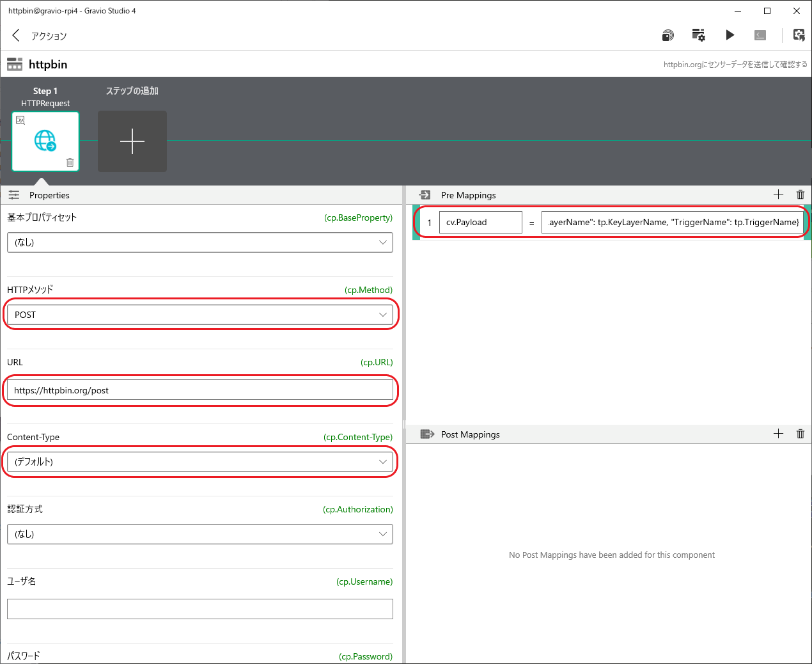Open the sensor data viewer icon in toolbar
Screen dimensions: 812x664
click(x=668, y=35)
